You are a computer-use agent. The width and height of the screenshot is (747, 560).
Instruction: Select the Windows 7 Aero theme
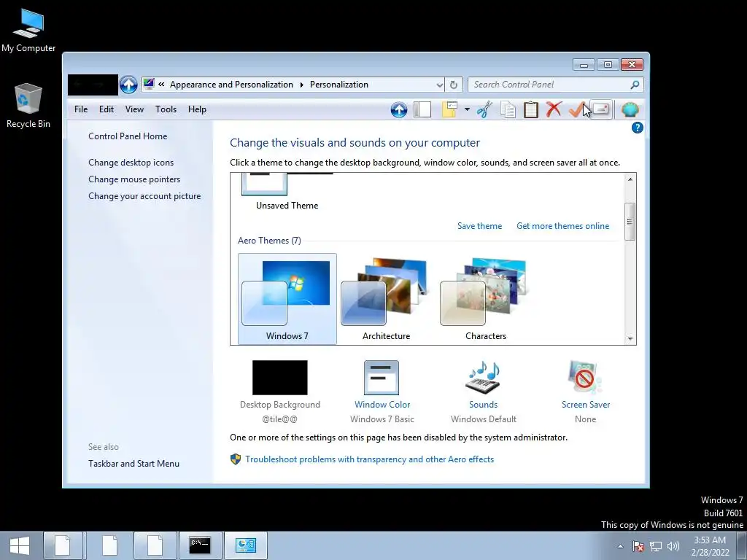pyautogui.click(x=287, y=298)
